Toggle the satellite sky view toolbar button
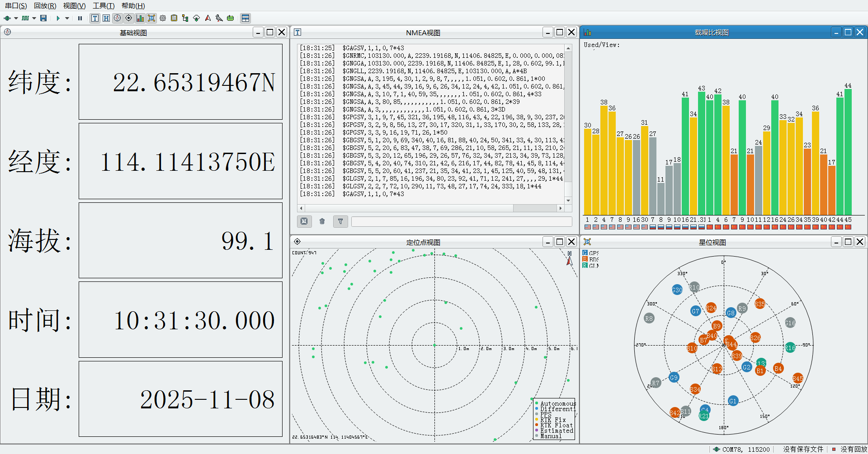Image resolution: width=868 pixels, height=454 pixels. (x=151, y=18)
